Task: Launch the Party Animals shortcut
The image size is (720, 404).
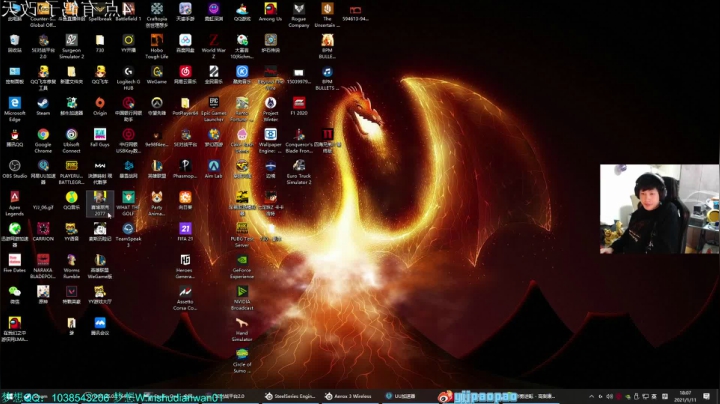Action: point(157,203)
